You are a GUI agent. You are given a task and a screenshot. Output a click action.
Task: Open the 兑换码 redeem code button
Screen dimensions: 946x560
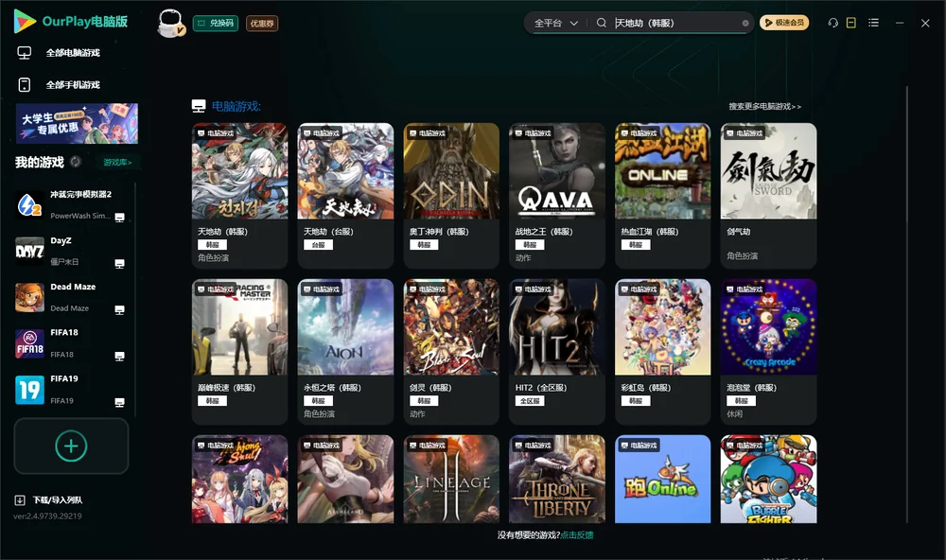pyautogui.click(x=216, y=24)
